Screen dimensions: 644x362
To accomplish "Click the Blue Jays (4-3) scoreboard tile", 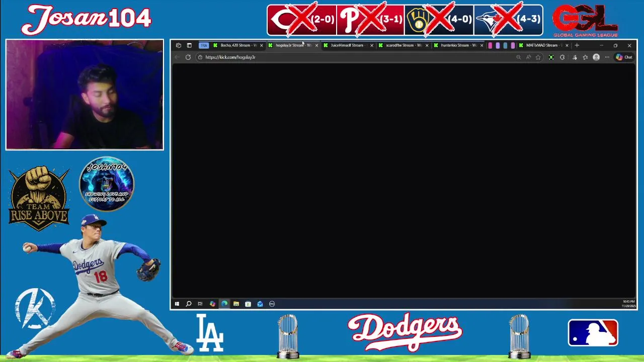I will 508,20.
